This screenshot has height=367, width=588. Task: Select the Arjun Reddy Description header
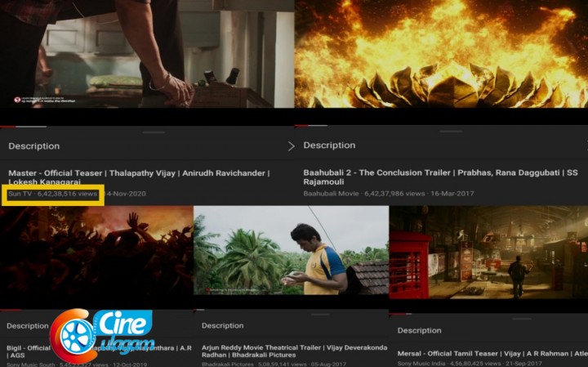[x=222, y=325]
